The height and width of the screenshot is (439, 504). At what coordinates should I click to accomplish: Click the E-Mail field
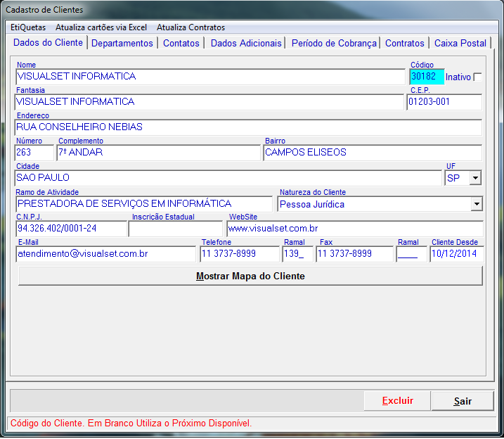(x=105, y=254)
